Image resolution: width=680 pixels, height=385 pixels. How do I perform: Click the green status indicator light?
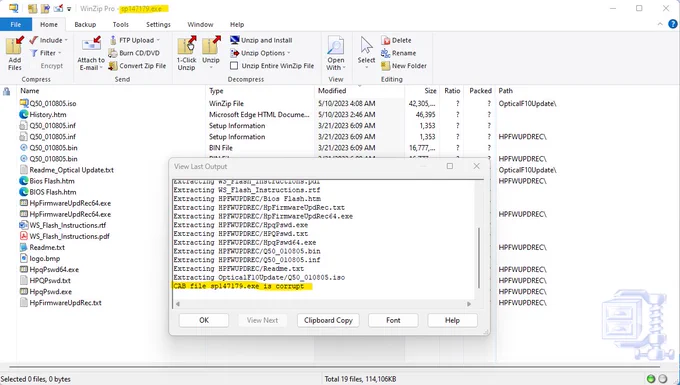tap(651, 379)
